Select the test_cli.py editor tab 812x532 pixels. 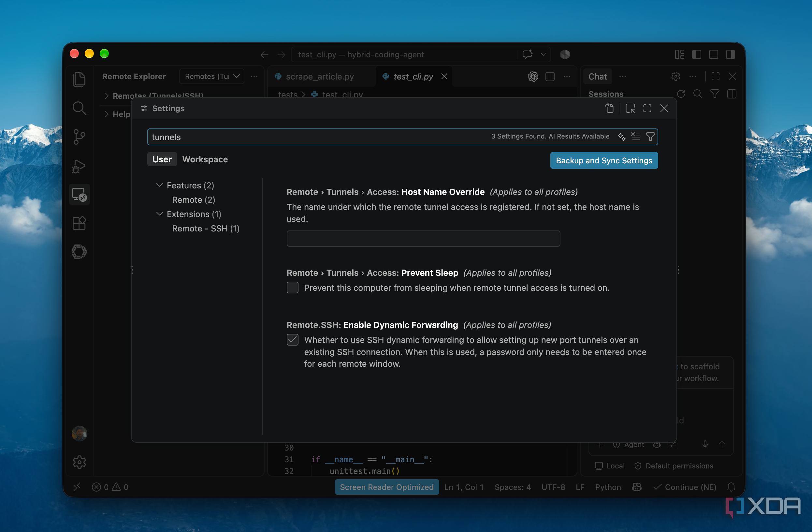pyautogui.click(x=413, y=76)
